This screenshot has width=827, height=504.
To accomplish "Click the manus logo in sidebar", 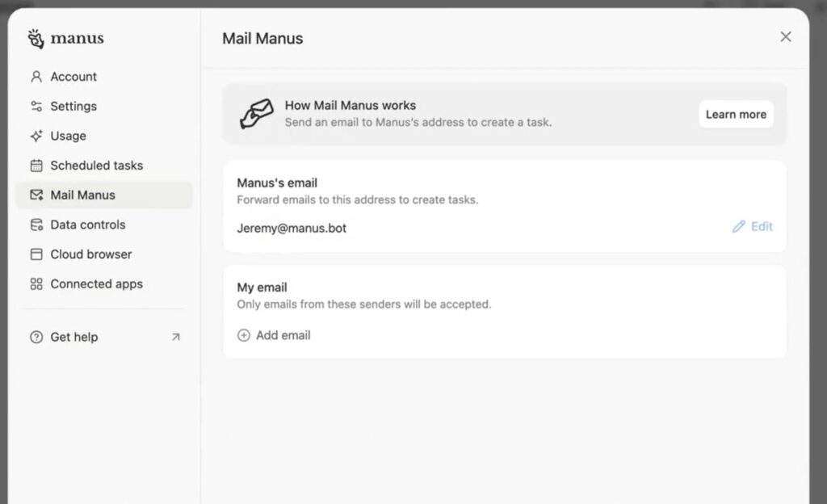I will (x=65, y=39).
